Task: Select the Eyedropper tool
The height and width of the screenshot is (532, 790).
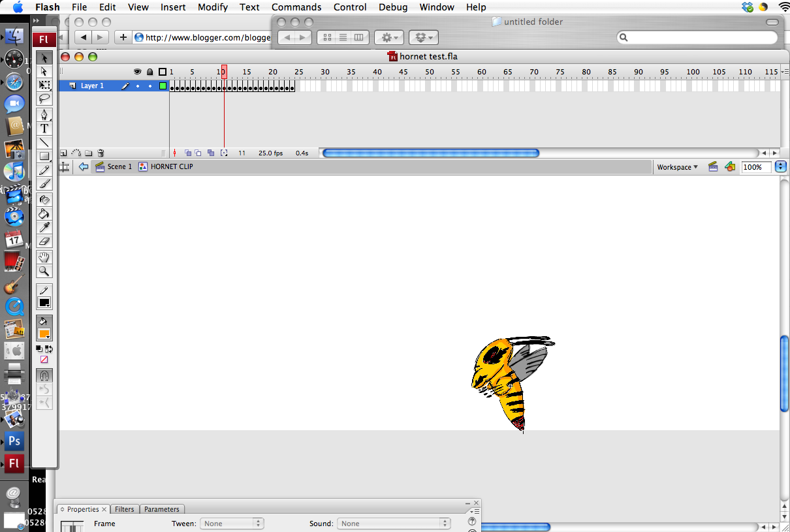Action: pos(44,227)
